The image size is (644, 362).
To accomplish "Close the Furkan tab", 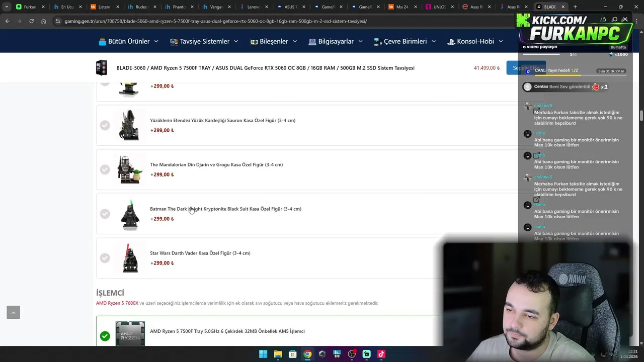I will click(x=43, y=7).
